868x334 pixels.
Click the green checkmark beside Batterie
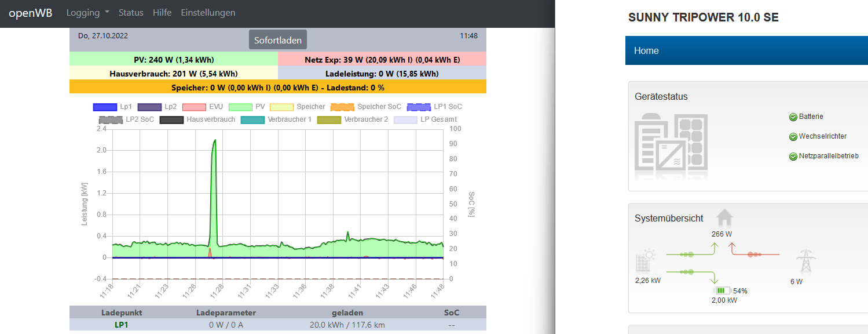point(793,117)
